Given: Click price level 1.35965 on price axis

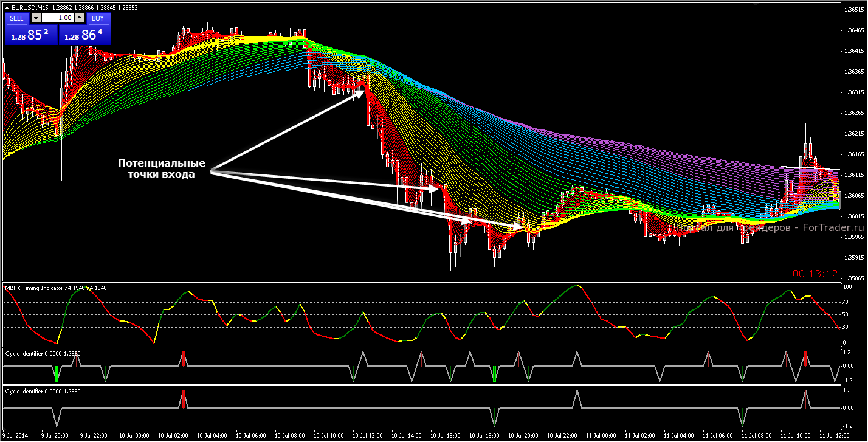Looking at the screenshot, I should click(x=853, y=237).
